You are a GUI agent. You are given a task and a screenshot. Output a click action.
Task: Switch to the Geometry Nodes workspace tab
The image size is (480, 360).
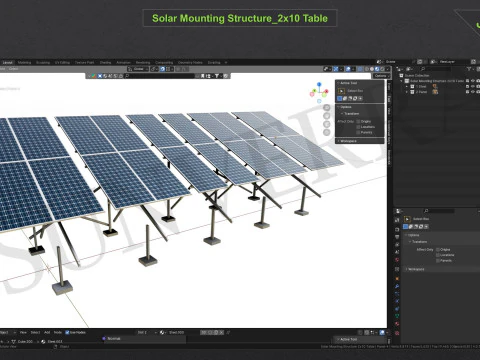coord(190,62)
